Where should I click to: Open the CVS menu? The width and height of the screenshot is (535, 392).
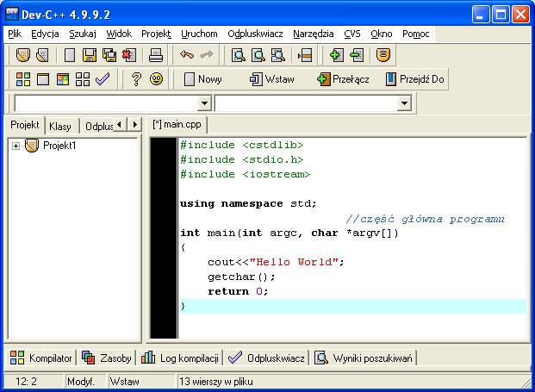352,34
